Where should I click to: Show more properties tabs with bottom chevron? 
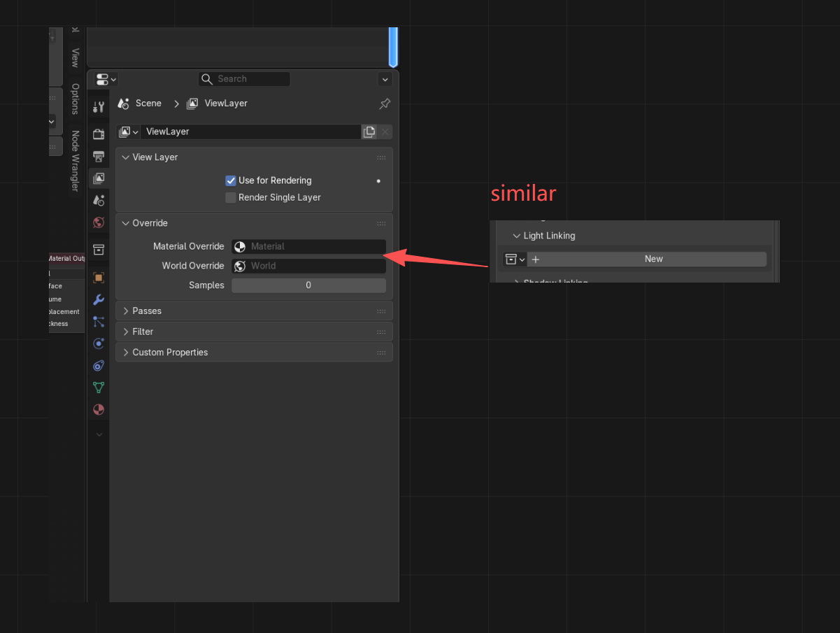click(99, 434)
